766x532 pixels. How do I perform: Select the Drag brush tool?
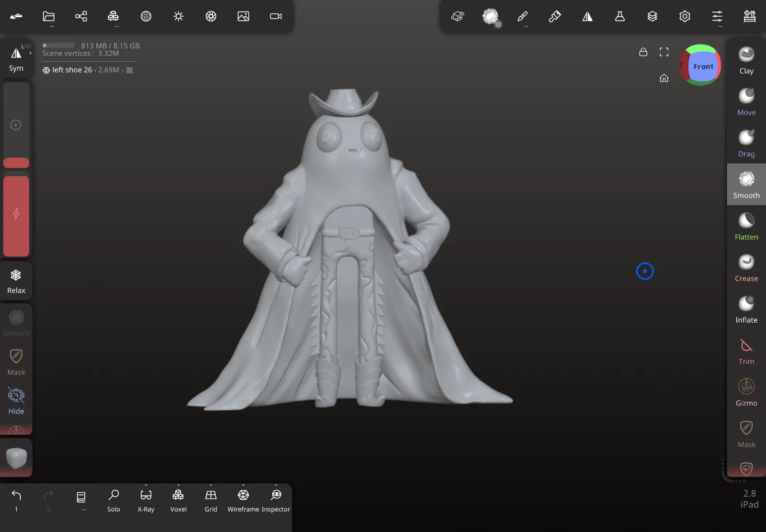pos(746,144)
